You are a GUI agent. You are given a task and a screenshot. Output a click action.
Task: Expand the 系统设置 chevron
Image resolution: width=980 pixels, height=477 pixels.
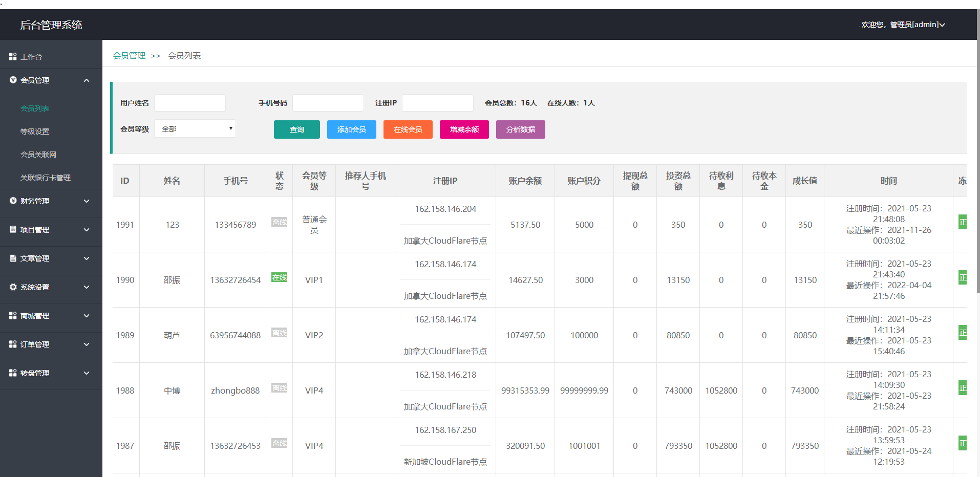tap(87, 287)
